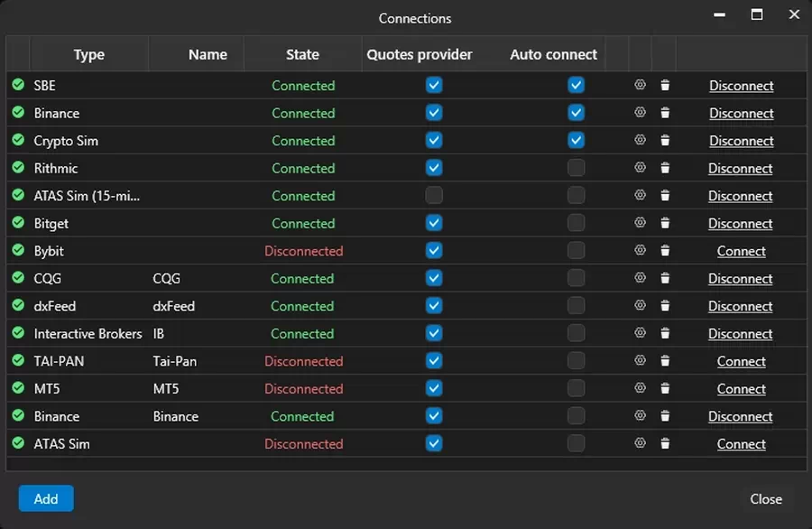Delete the Rithmic connection

pos(665,168)
